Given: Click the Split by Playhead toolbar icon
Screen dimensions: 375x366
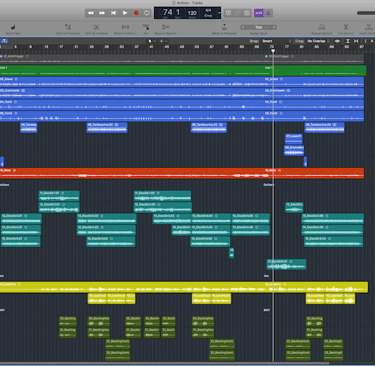Looking at the screenshot, I should tap(68, 27).
